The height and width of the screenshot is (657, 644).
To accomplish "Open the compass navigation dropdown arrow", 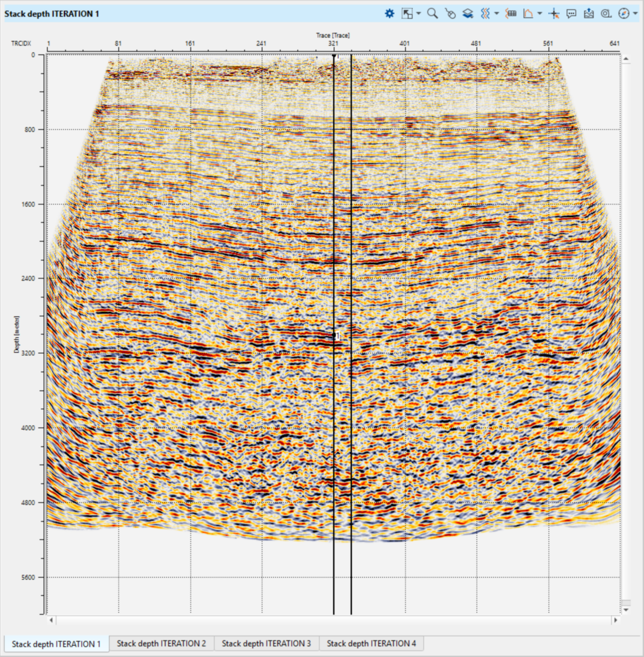I will pyautogui.click(x=635, y=14).
